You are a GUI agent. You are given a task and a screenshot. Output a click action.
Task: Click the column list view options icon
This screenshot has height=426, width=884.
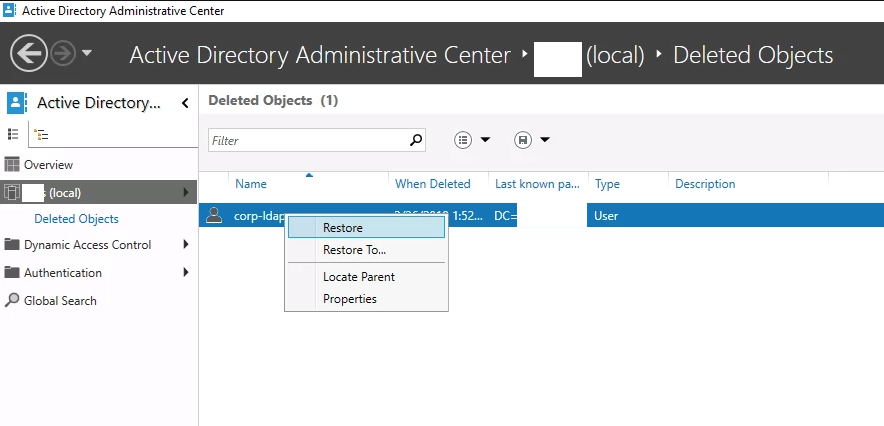pos(463,140)
